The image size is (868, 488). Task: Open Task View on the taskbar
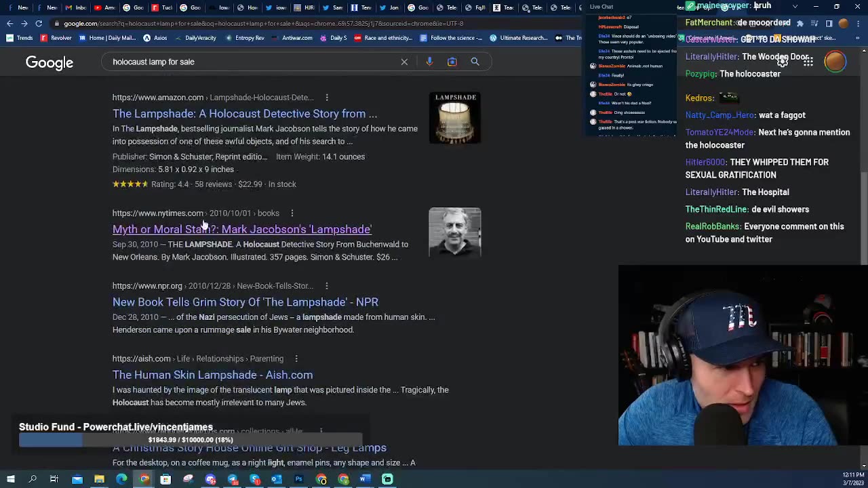tap(54, 479)
